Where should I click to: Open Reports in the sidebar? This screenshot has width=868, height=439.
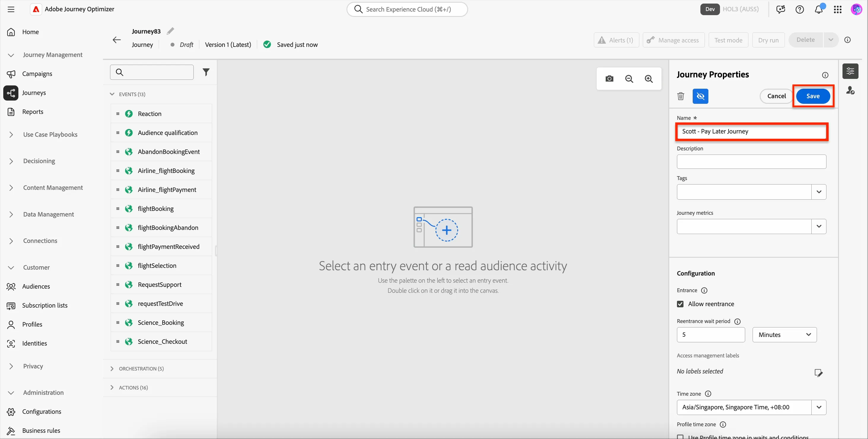(x=33, y=112)
